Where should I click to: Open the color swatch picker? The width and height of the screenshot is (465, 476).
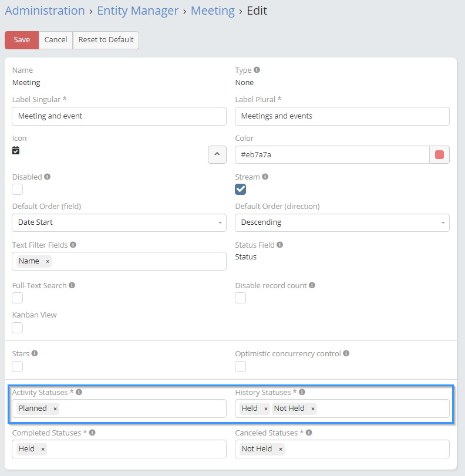pyautogui.click(x=439, y=155)
